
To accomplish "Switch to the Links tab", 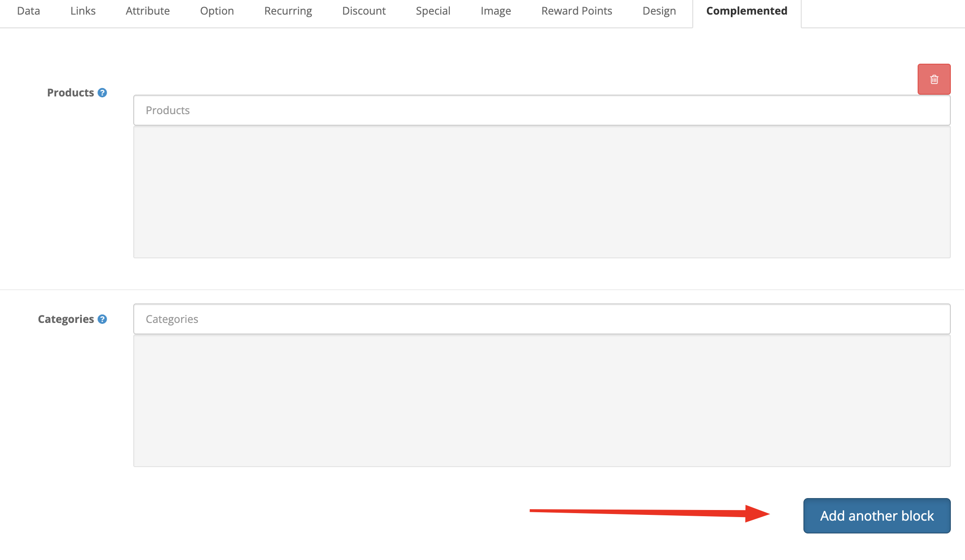I will (x=82, y=11).
